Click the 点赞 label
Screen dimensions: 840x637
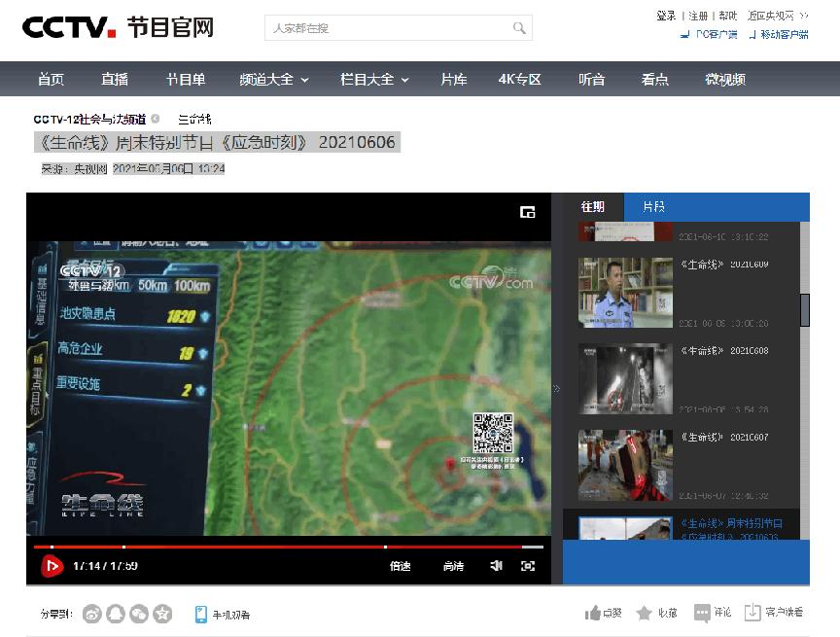coord(612,613)
